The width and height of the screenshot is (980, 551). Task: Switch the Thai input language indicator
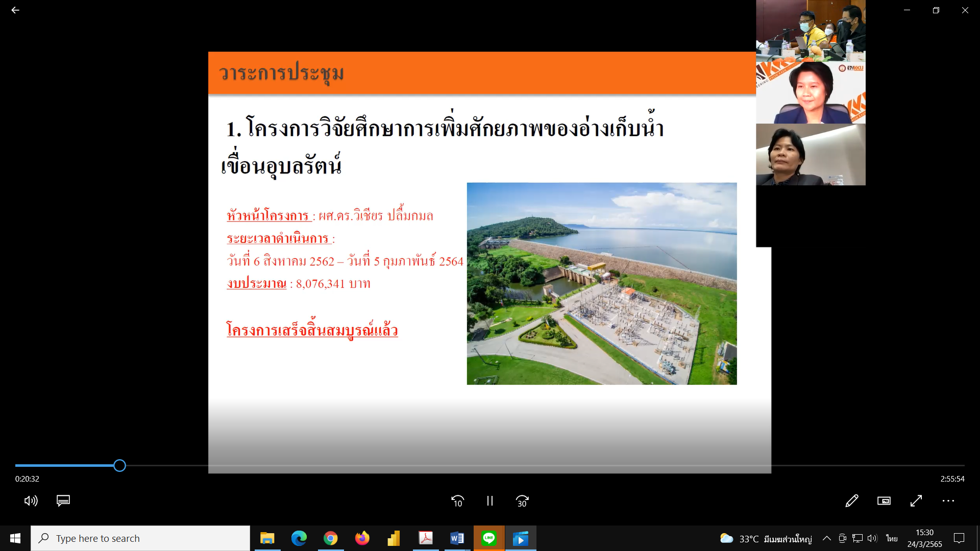click(x=892, y=538)
